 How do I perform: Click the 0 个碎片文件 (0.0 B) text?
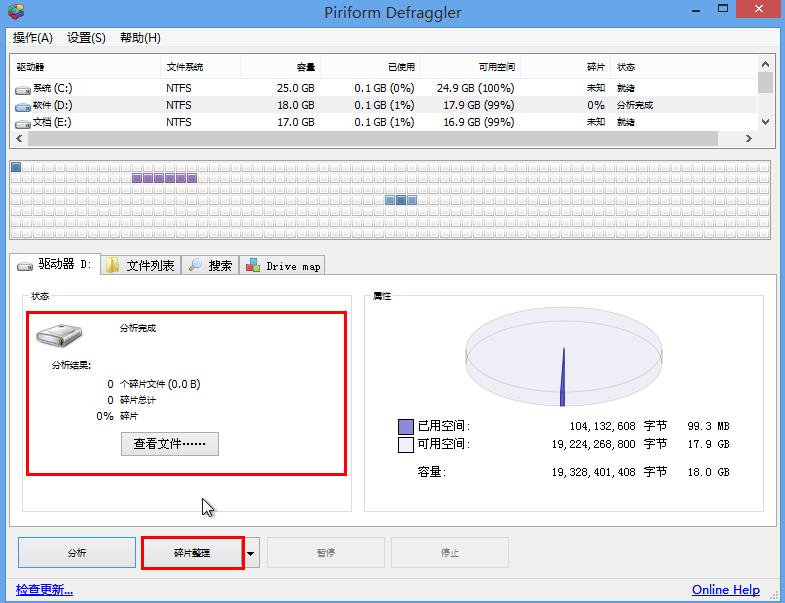(x=154, y=384)
